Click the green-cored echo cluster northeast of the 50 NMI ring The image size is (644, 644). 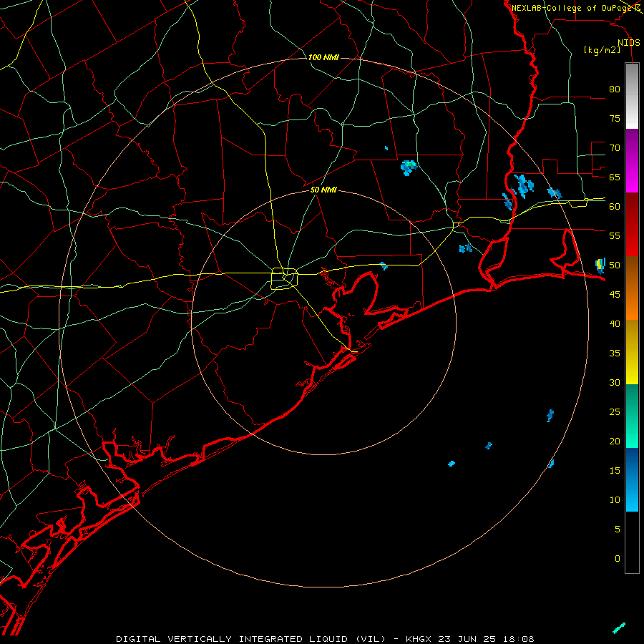point(409,167)
